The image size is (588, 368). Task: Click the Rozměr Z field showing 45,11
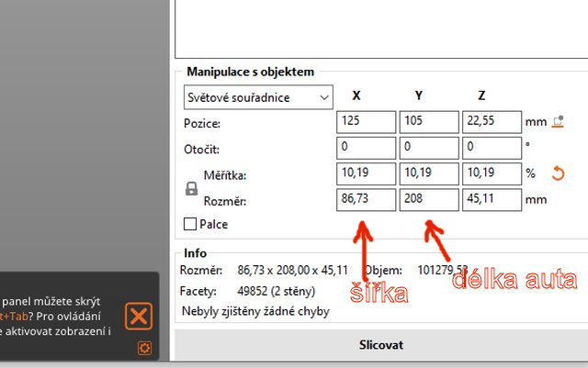(491, 199)
